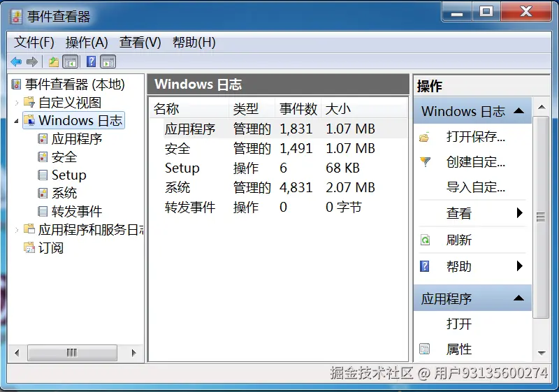559x392 pixels.
Task: Click the 系统 log icon in tree
Action: pos(43,193)
